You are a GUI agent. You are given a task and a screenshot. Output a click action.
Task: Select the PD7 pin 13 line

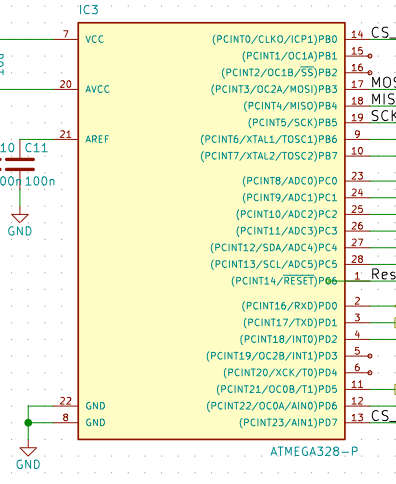(357, 422)
